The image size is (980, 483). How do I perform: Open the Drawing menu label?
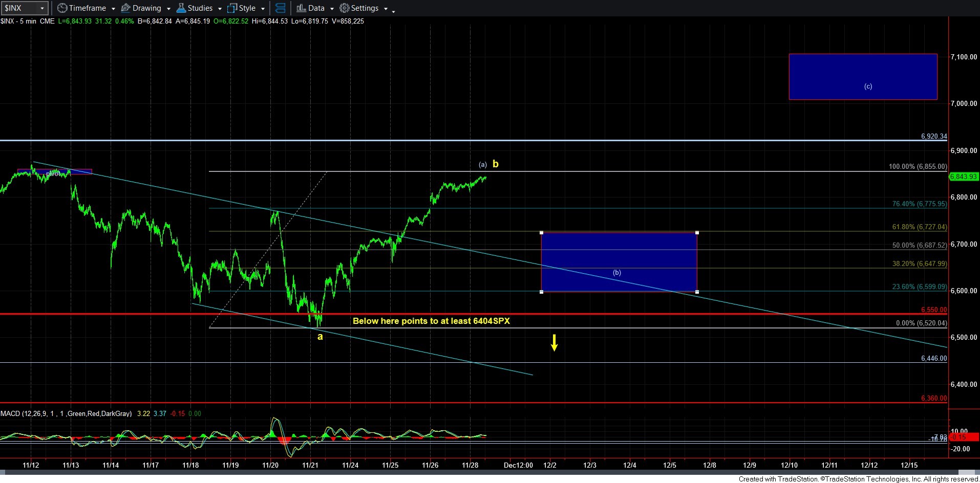[146, 8]
